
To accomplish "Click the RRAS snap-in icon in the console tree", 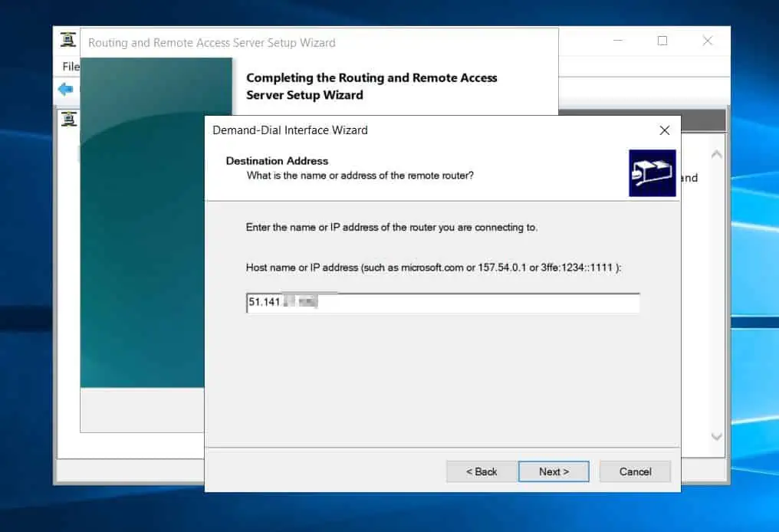I will click(x=68, y=119).
